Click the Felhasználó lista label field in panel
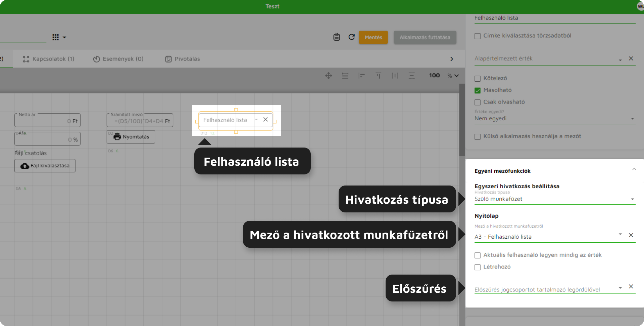This screenshot has width=644, height=326. point(555,18)
